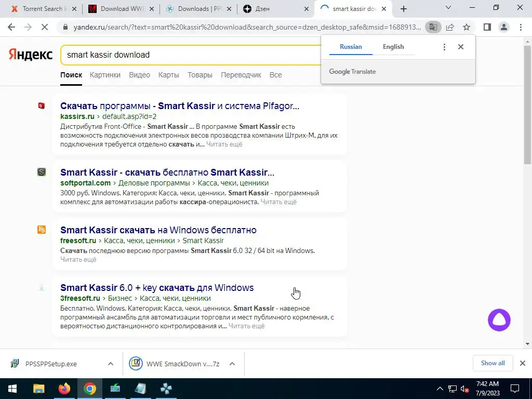Screen dimensions: 532x399
Task: Open Картинки search category
Action: pos(105,75)
